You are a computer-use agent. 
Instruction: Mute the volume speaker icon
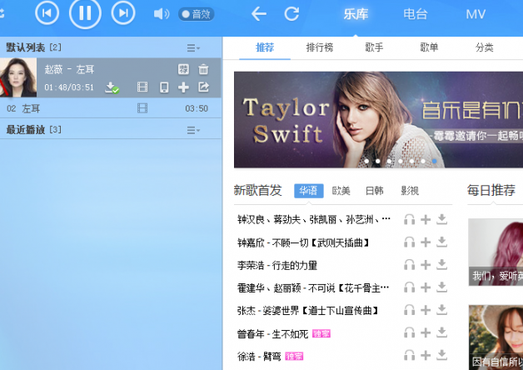point(161,14)
